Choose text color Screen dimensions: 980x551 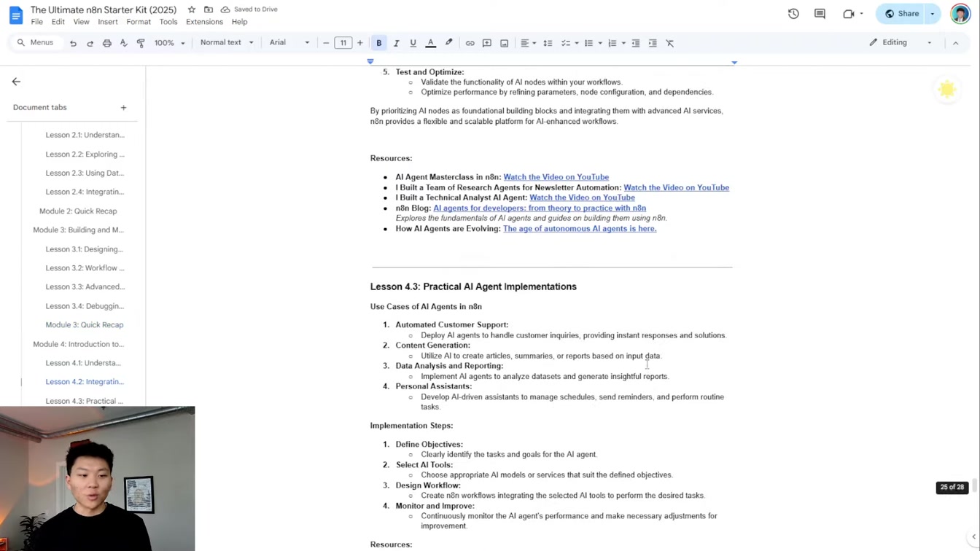(430, 43)
